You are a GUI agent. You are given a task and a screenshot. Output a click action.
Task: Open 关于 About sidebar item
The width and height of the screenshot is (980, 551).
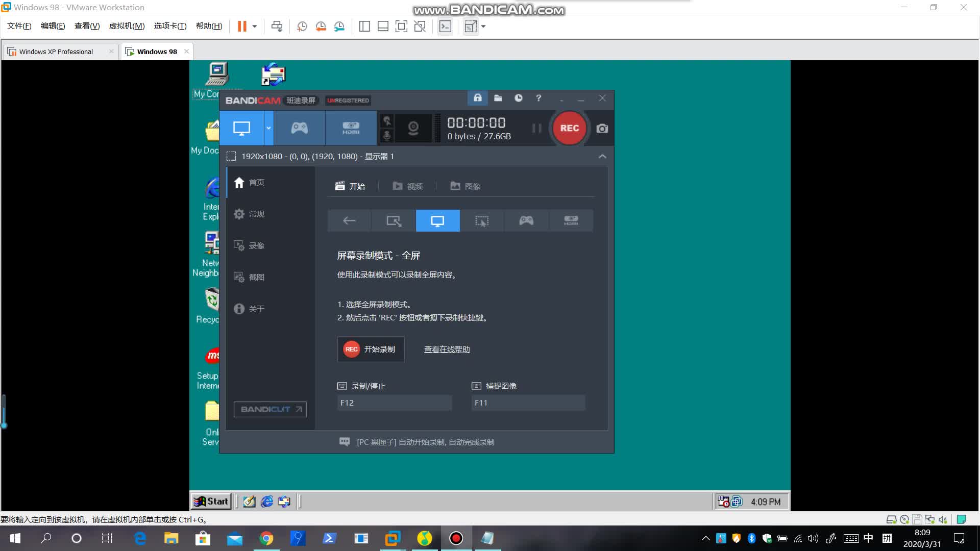point(271,309)
